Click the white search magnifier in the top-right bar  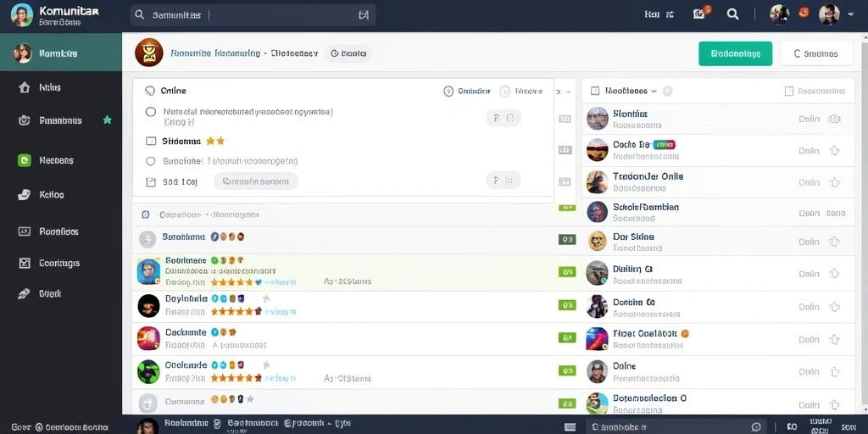click(733, 14)
